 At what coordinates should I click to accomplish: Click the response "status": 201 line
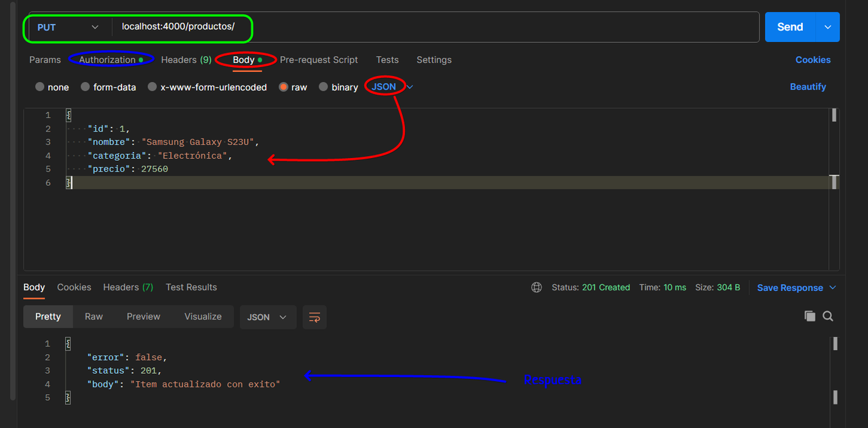tap(124, 370)
